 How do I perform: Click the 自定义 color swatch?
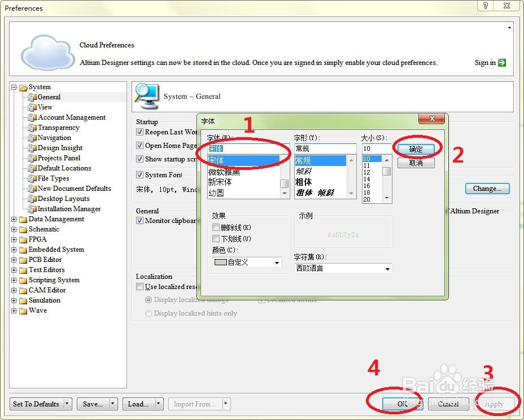(221, 262)
